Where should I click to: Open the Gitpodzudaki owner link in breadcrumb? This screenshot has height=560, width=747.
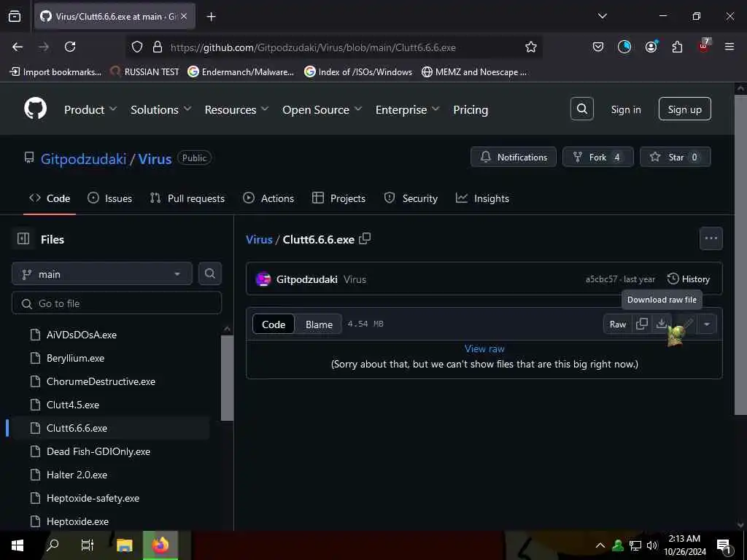tap(83, 158)
